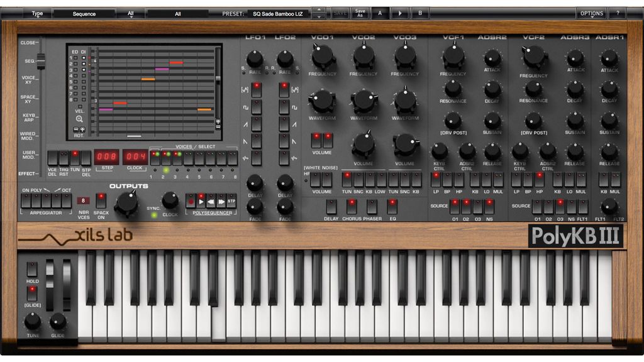Click the zoom magnifier in the sequence editor
This screenshot has width=644, height=362.
click(80, 118)
